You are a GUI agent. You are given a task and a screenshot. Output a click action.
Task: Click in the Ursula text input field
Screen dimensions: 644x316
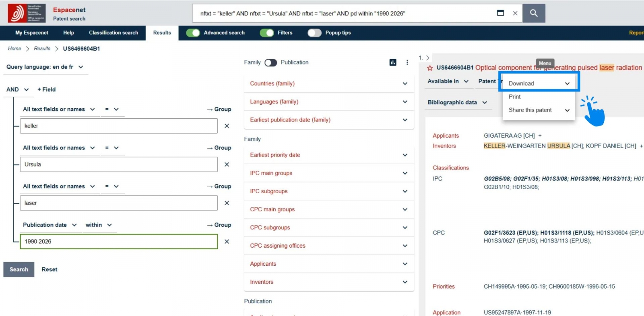(119, 165)
